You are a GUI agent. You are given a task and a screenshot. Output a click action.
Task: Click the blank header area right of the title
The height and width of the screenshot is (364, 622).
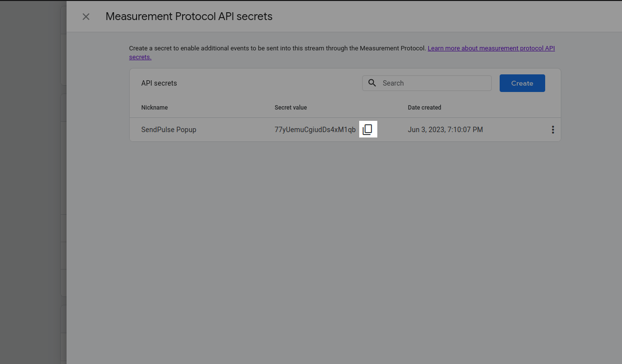click(440, 17)
